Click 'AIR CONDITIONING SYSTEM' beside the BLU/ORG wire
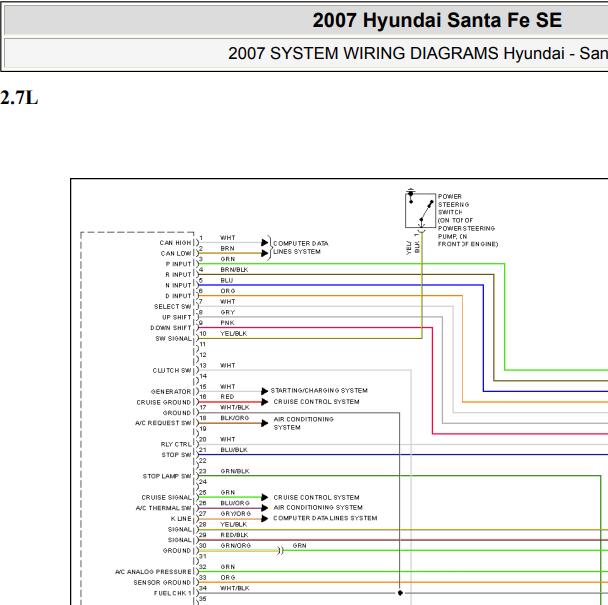Image resolution: width=608 pixels, height=605 pixels. (x=318, y=508)
